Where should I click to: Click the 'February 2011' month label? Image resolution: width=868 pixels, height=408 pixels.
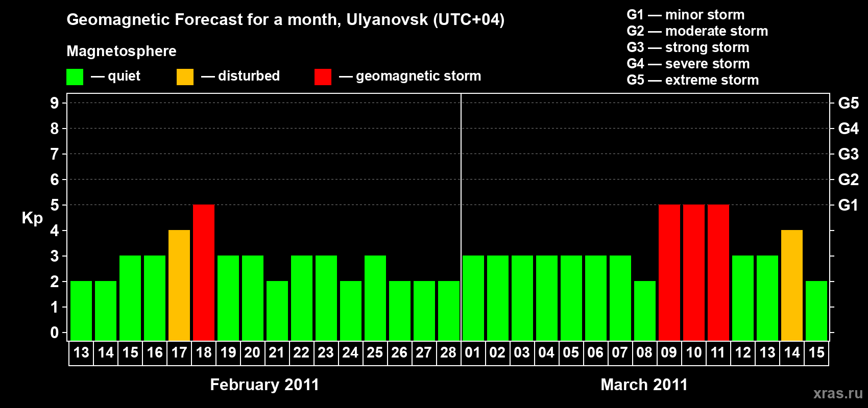(264, 385)
